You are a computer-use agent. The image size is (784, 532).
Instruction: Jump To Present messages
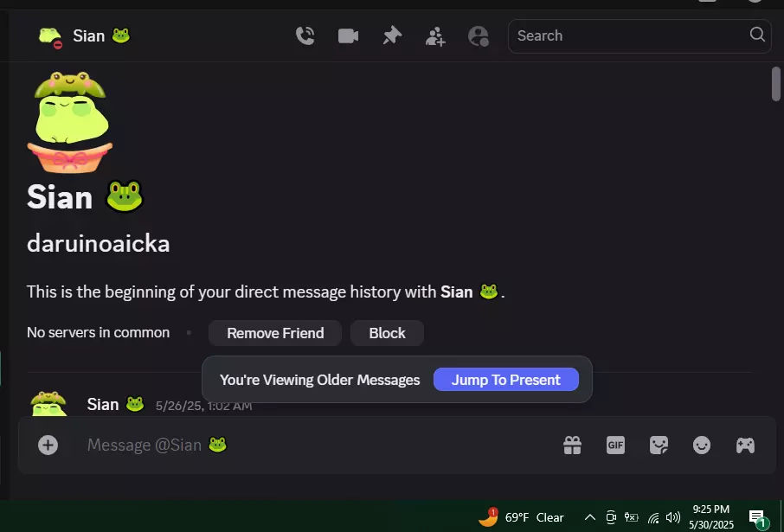pyautogui.click(x=506, y=380)
